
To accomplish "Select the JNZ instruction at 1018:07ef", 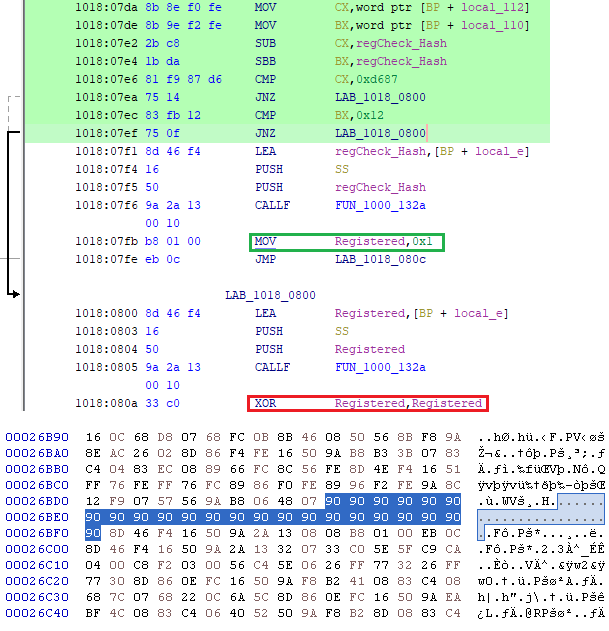I will click(x=266, y=134).
